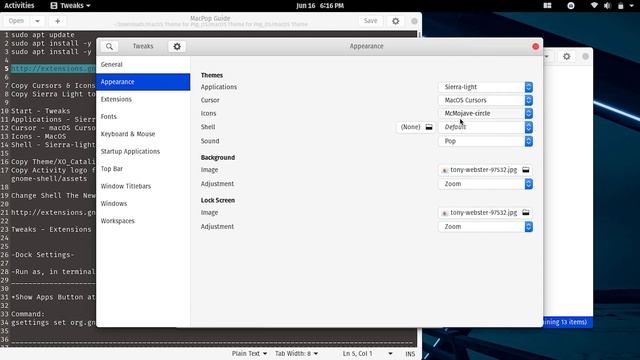Open the Plain Text language dropdown
Viewport: 640px width, 360px height.
pos(249,353)
